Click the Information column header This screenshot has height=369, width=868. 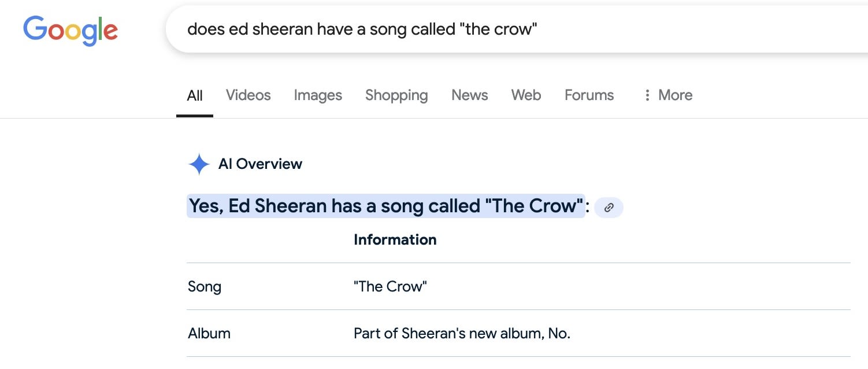[x=395, y=239]
